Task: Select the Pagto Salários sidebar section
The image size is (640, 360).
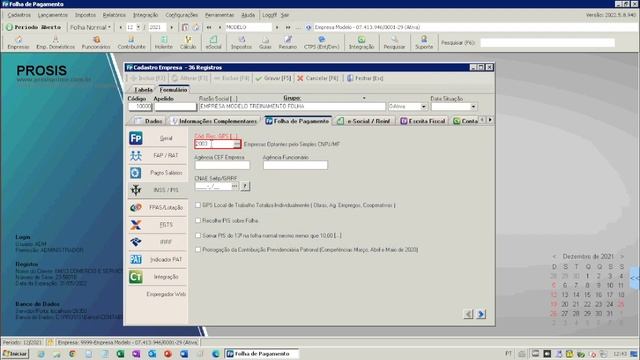Action: (x=158, y=173)
